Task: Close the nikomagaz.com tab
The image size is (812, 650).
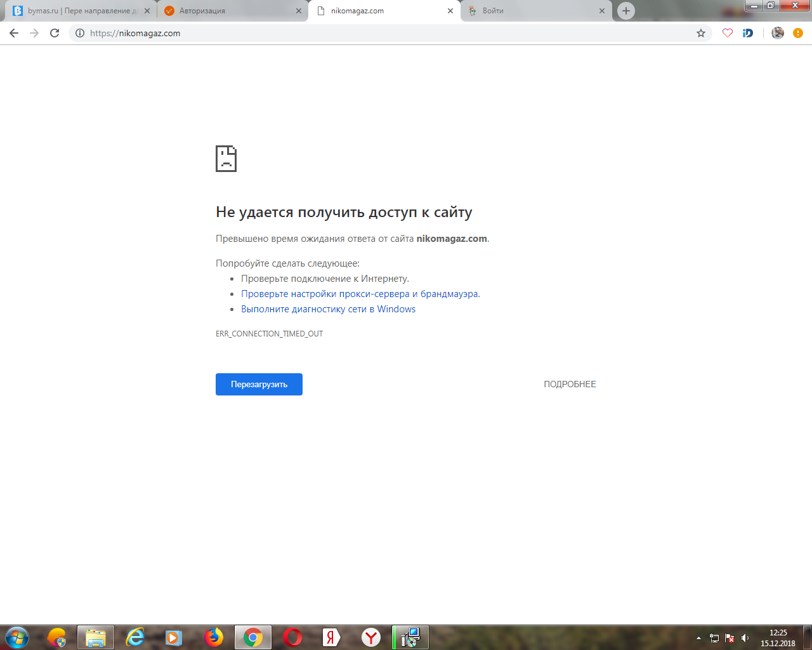Action: click(450, 11)
